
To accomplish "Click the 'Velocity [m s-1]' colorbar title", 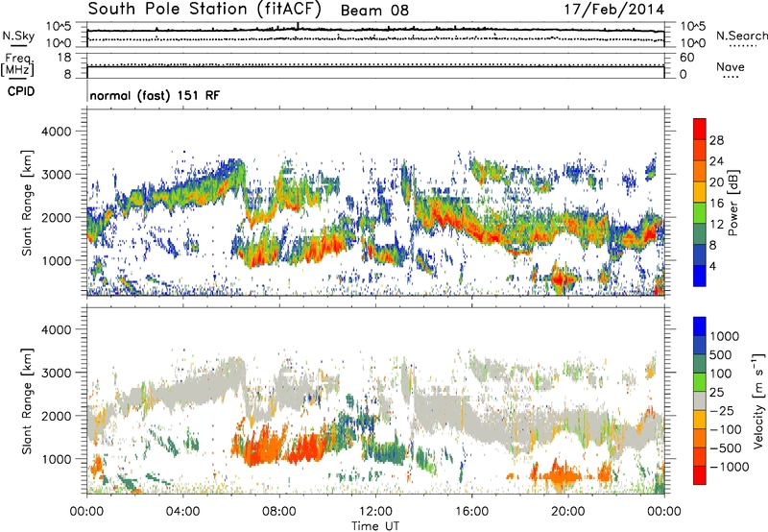I will (758, 400).
